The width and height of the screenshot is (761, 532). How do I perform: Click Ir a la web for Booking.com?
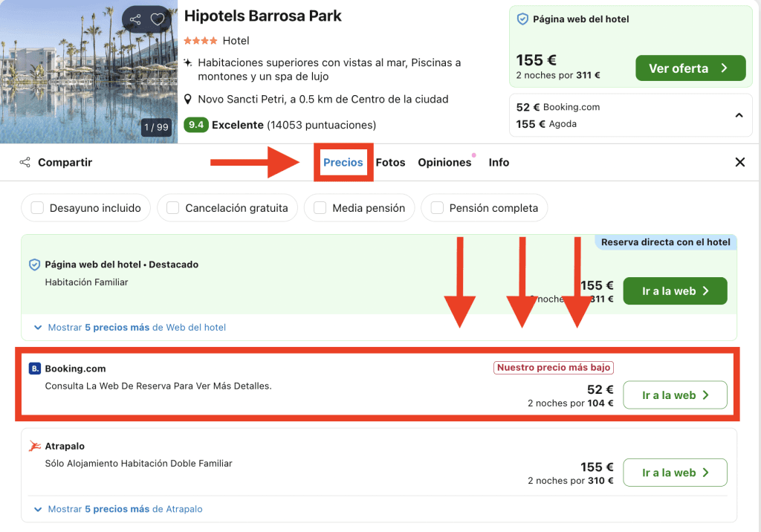click(674, 395)
